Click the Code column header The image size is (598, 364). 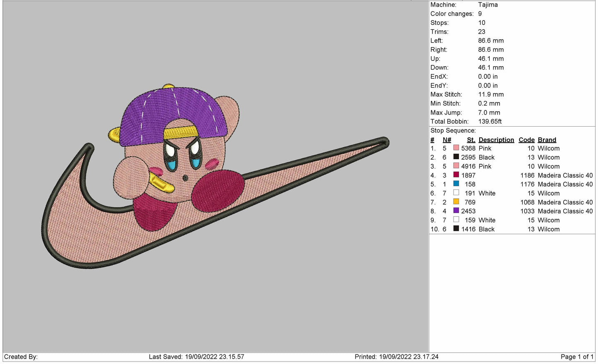tap(526, 140)
